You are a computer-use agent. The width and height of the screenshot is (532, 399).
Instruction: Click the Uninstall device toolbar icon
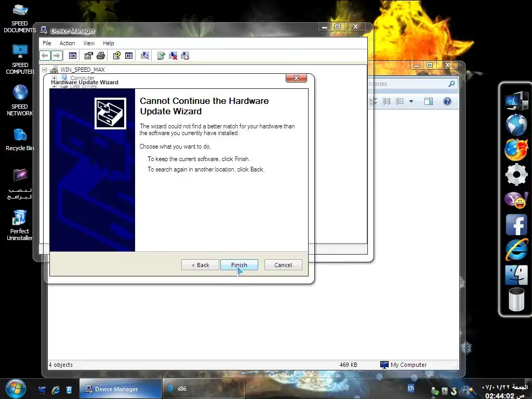pyautogui.click(x=173, y=56)
